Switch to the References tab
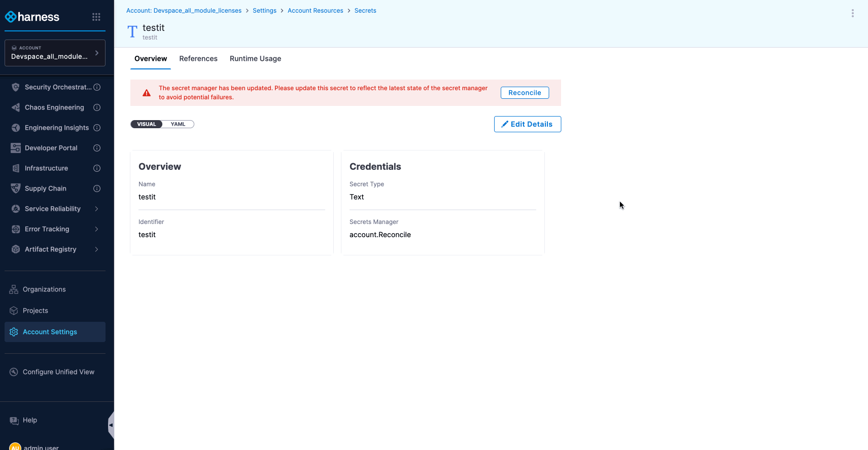This screenshot has width=868, height=450. [x=198, y=59]
